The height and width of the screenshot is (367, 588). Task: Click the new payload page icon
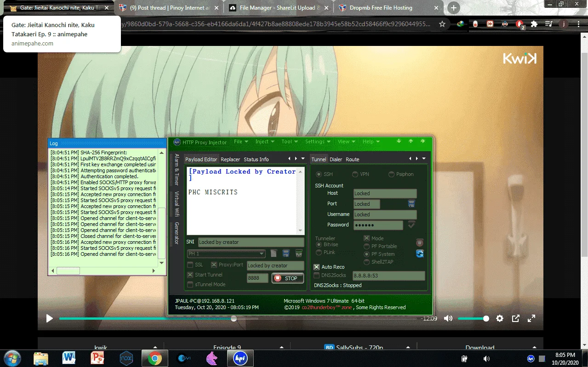click(274, 253)
